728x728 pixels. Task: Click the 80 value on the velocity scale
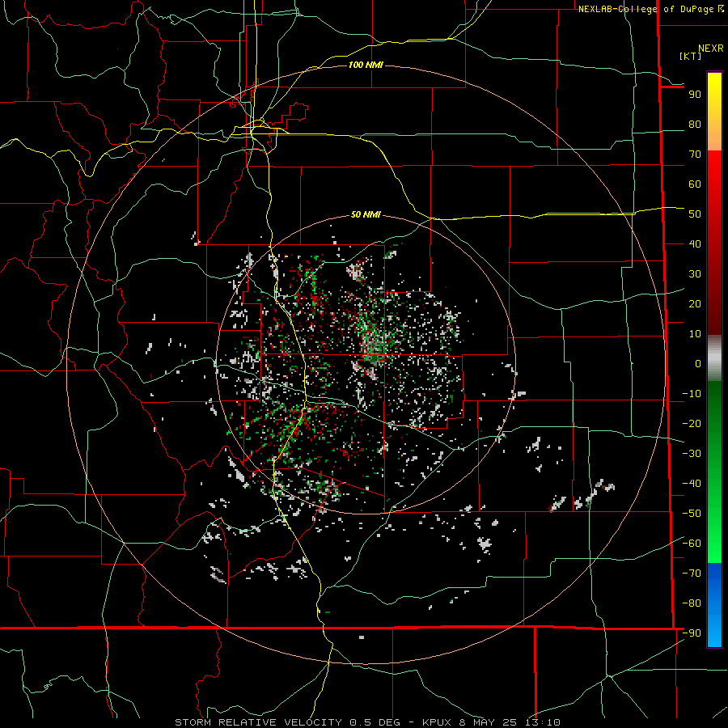(x=695, y=125)
